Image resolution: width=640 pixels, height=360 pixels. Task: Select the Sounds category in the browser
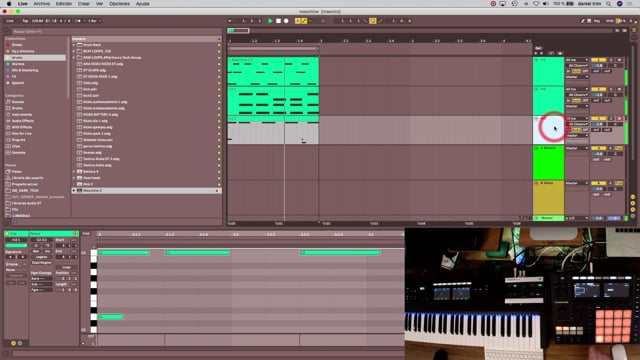[18, 102]
